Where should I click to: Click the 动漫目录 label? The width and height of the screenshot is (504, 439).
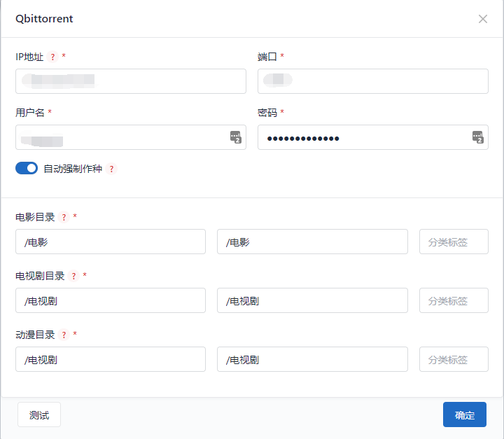[36, 335]
